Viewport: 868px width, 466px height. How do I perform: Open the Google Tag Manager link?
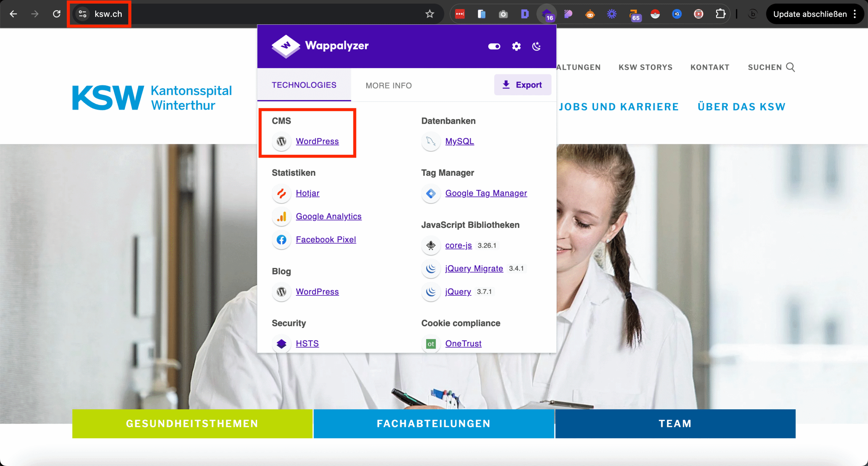(x=486, y=193)
